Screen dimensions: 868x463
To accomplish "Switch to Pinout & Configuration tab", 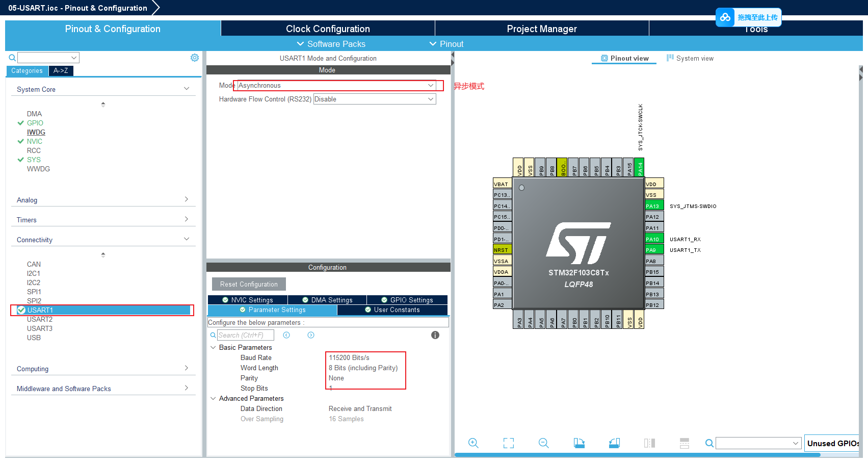I will (113, 29).
